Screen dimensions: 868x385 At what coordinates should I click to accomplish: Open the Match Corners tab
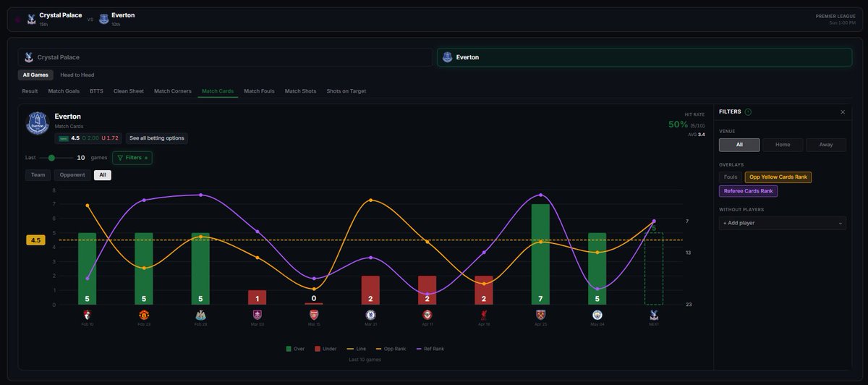coord(173,91)
